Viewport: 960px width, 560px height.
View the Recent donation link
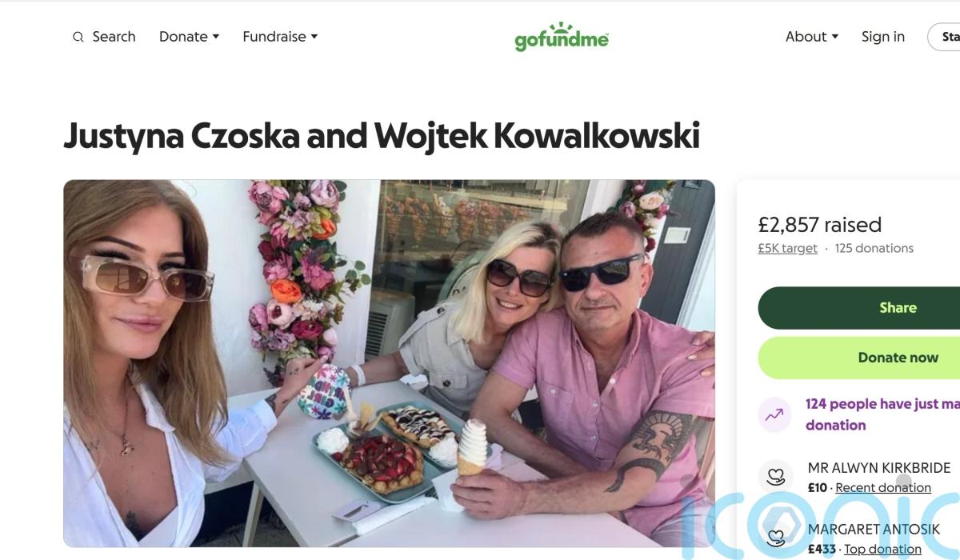pos(883,487)
